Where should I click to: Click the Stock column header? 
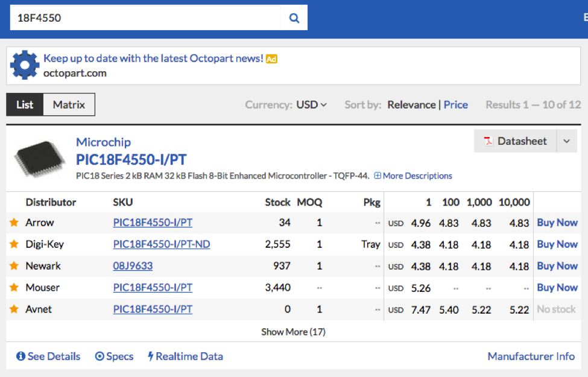pos(277,202)
